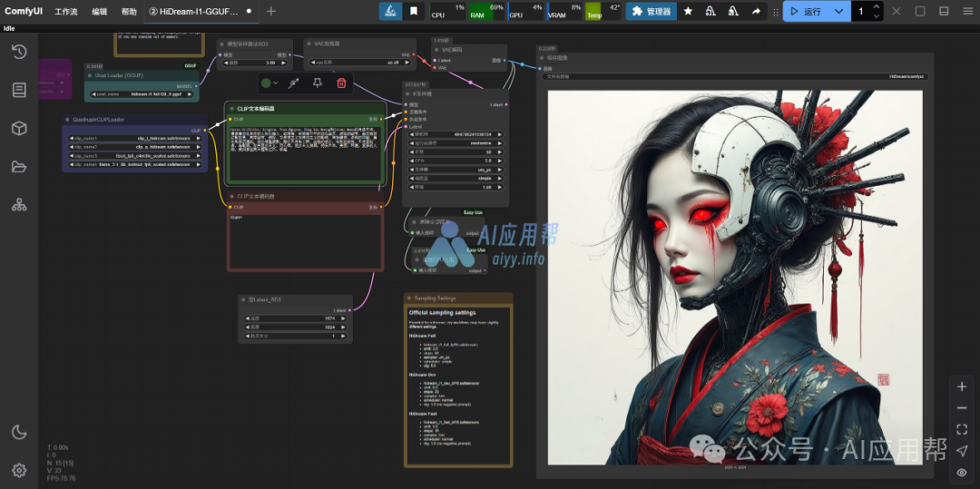
Task: Click the Idle status label
Action: click(x=9, y=28)
